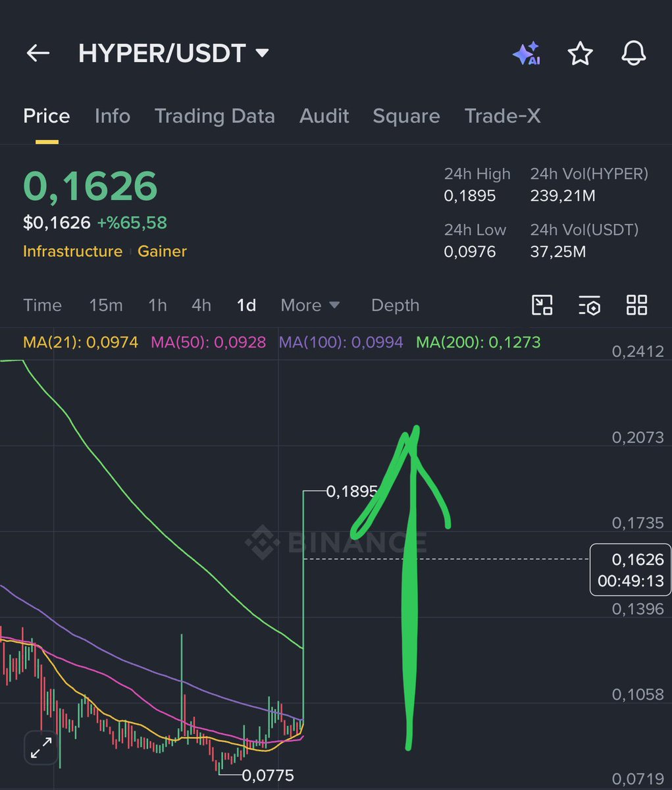Switch to the Price tab
Image resolution: width=672 pixels, height=790 pixels.
click(x=46, y=116)
